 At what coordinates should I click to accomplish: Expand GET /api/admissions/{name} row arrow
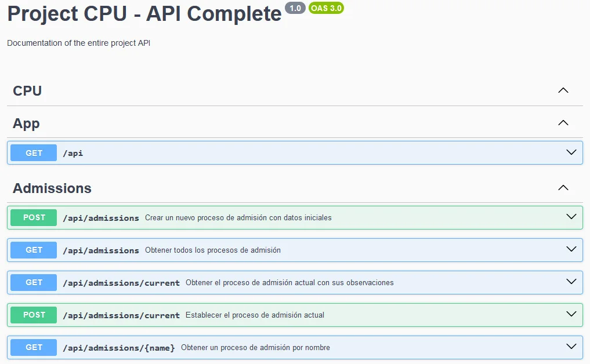click(x=571, y=347)
